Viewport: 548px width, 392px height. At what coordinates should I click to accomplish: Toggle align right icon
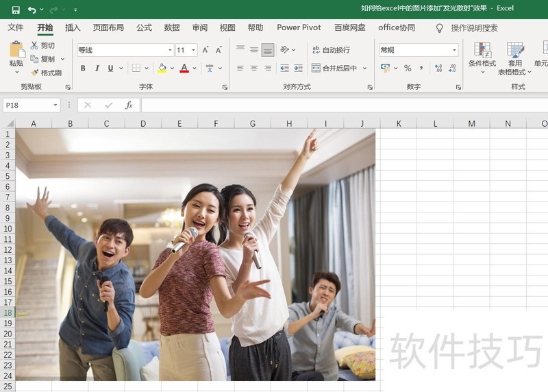click(268, 69)
